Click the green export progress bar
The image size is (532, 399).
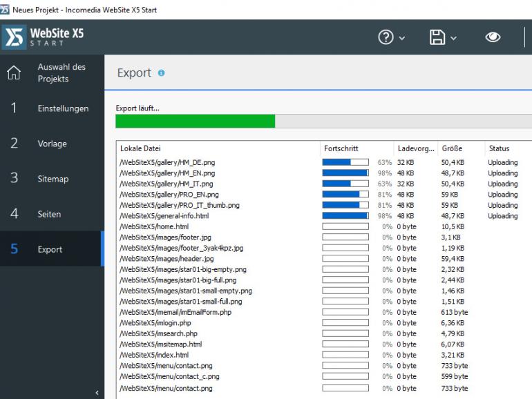pos(195,121)
